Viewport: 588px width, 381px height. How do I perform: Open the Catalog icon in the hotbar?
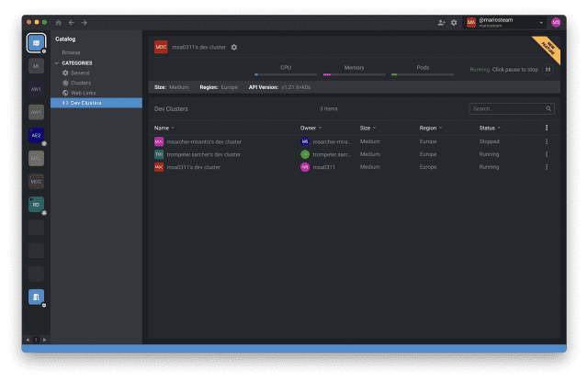pos(35,42)
